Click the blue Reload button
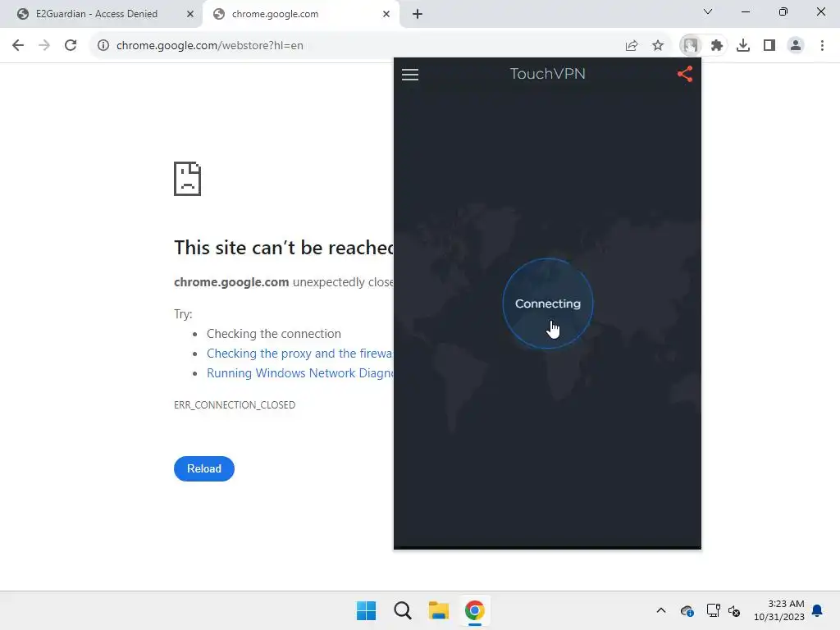This screenshot has width=840, height=630. pos(204,468)
